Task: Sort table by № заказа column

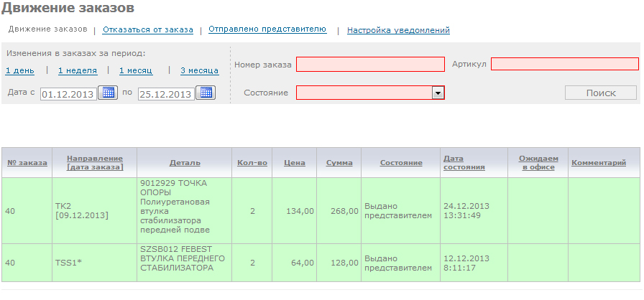Action: pos(27,163)
